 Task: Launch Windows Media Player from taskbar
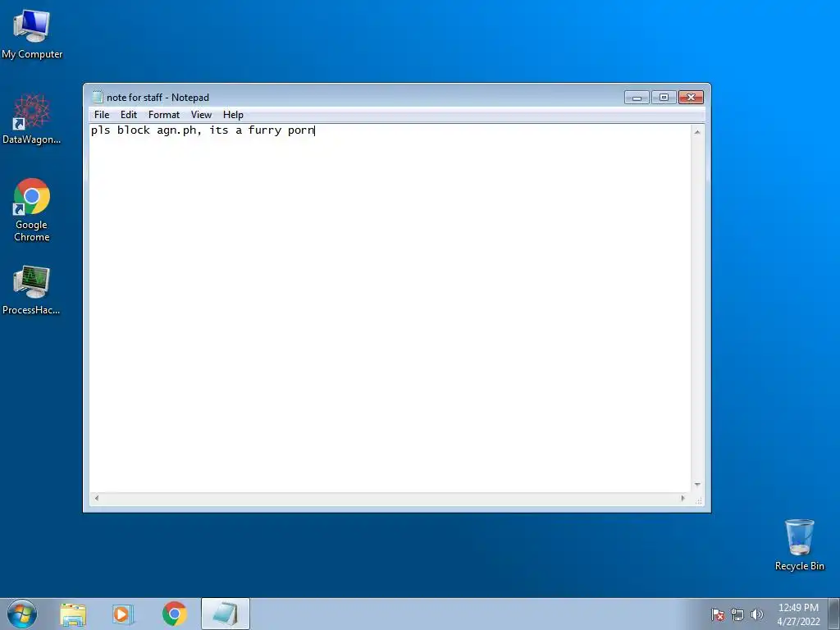[123, 614]
